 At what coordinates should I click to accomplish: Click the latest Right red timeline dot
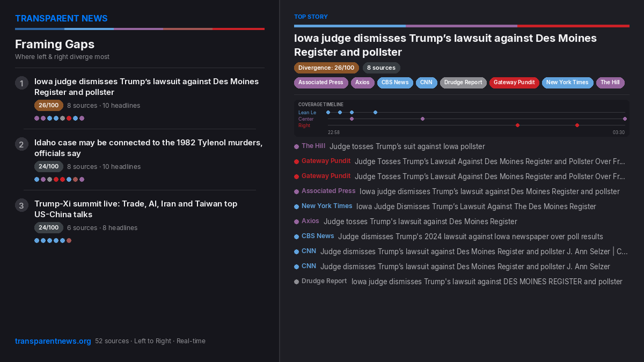click(577, 125)
